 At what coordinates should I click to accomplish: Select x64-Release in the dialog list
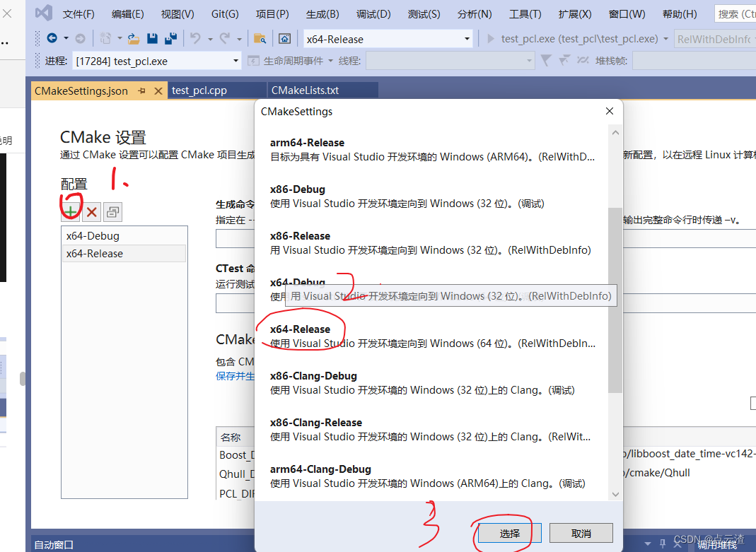pos(432,336)
